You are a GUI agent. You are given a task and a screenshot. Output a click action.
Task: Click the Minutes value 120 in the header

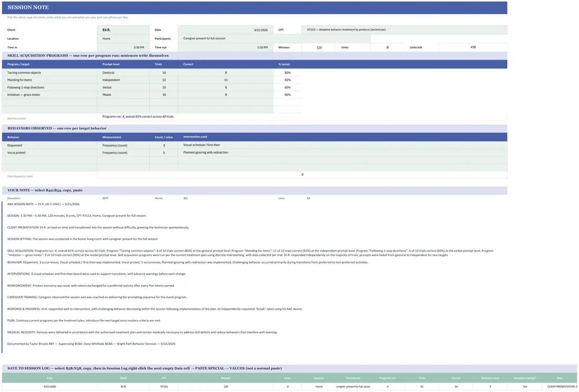pyautogui.click(x=319, y=47)
